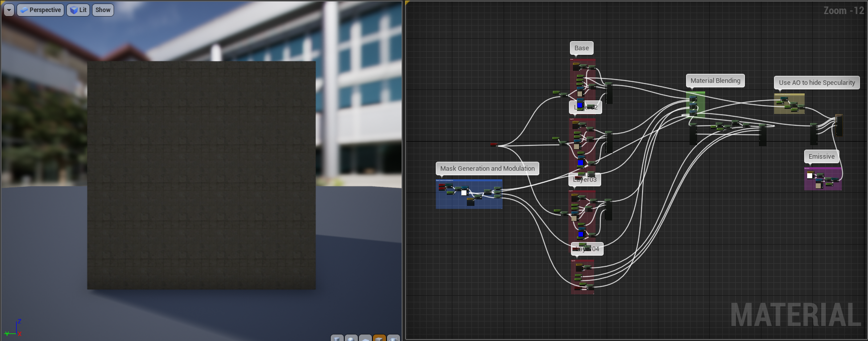
Task: Open the viewport options arrow menu
Action: (x=9, y=10)
